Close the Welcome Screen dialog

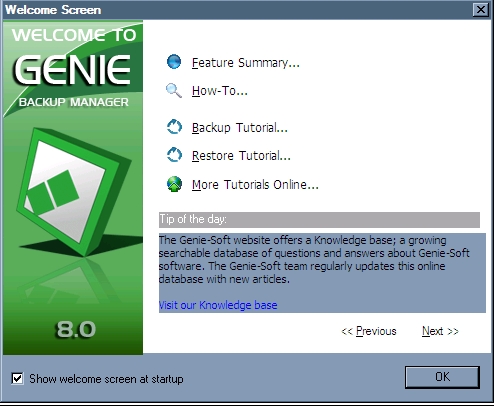(x=481, y=9)
